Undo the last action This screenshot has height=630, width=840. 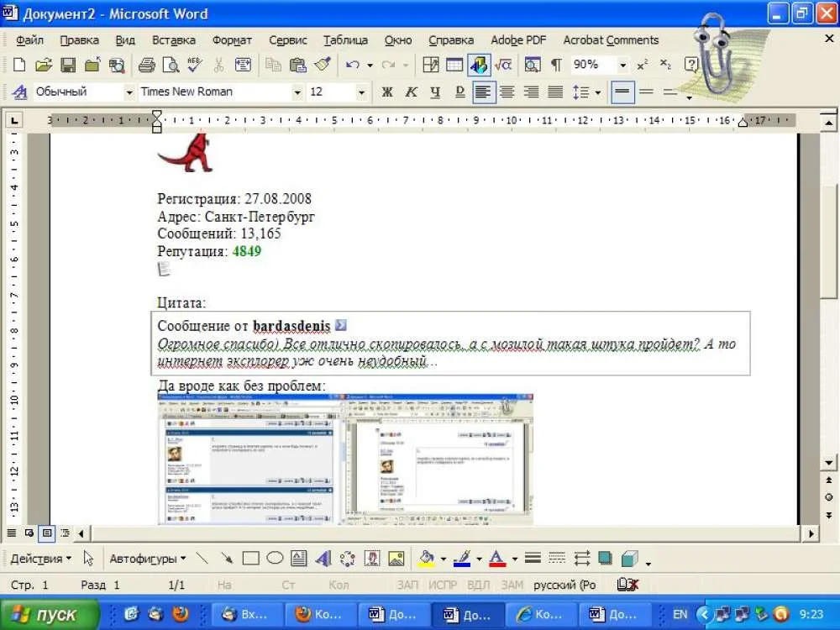click(x=352, y=65)
